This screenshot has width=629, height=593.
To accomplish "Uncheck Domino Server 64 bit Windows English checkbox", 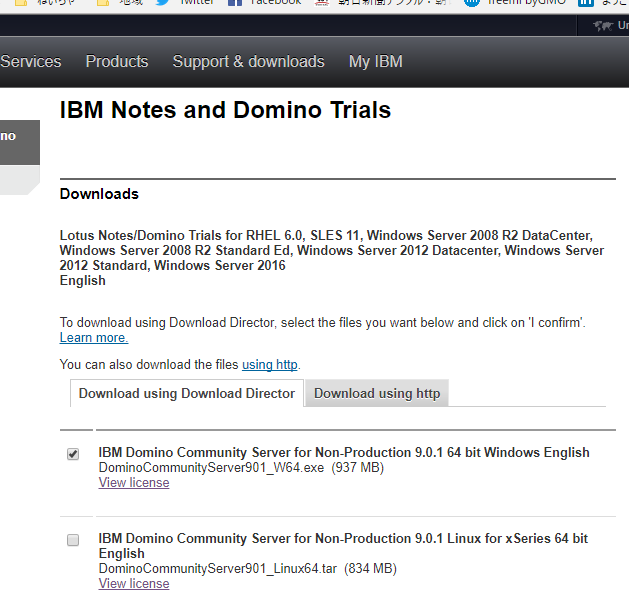I will 73,454.
